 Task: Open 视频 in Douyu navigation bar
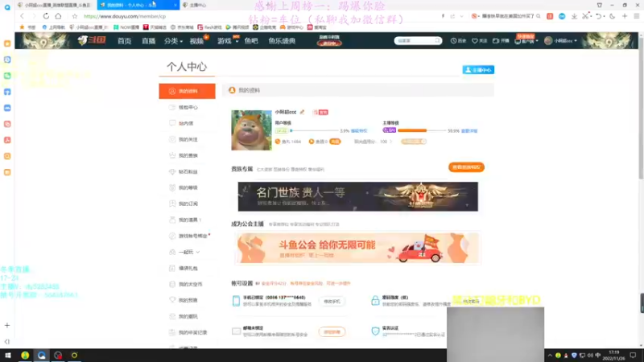pyautogui.click(x=196, y=41)
